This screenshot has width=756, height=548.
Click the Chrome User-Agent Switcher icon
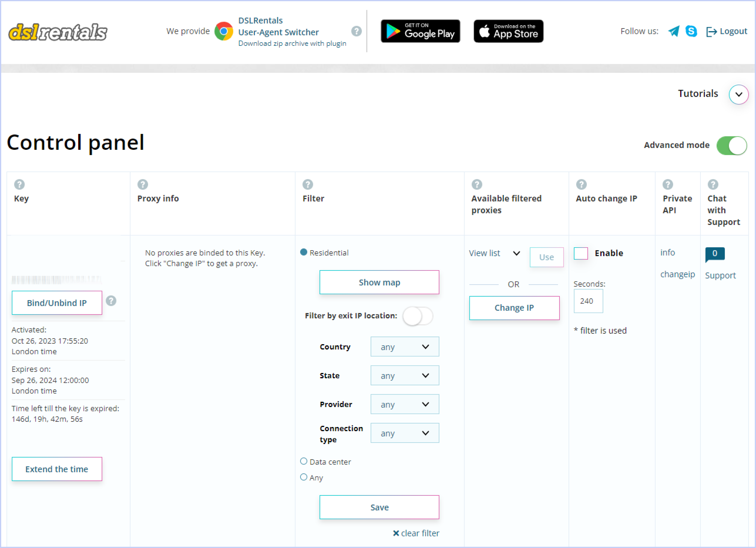point(224,31)
